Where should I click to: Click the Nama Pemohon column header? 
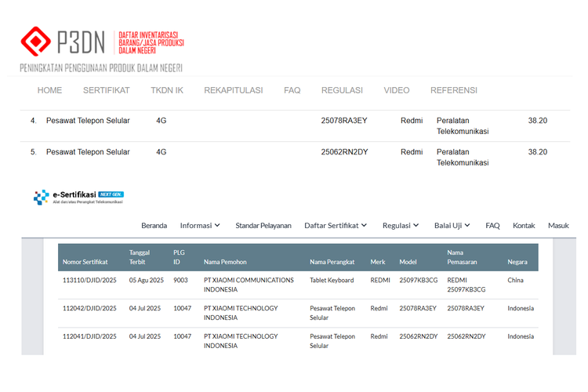point(225,262)
